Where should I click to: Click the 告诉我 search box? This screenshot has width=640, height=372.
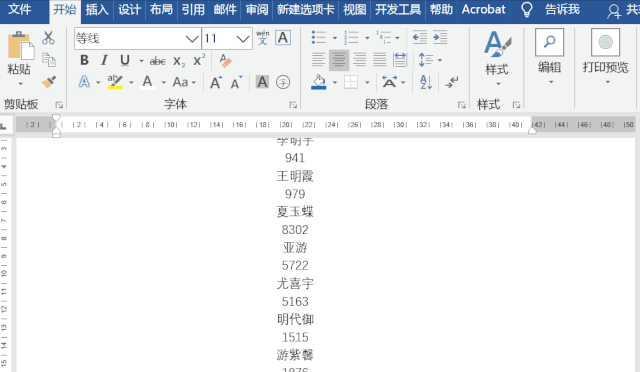562,9
